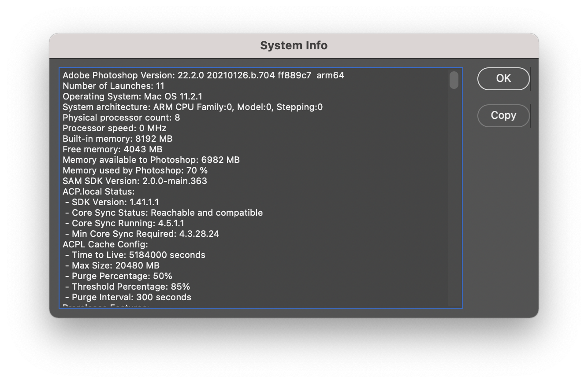Click '- SDK Version: 1.41.1.1' line

click(x=112, y=202)
